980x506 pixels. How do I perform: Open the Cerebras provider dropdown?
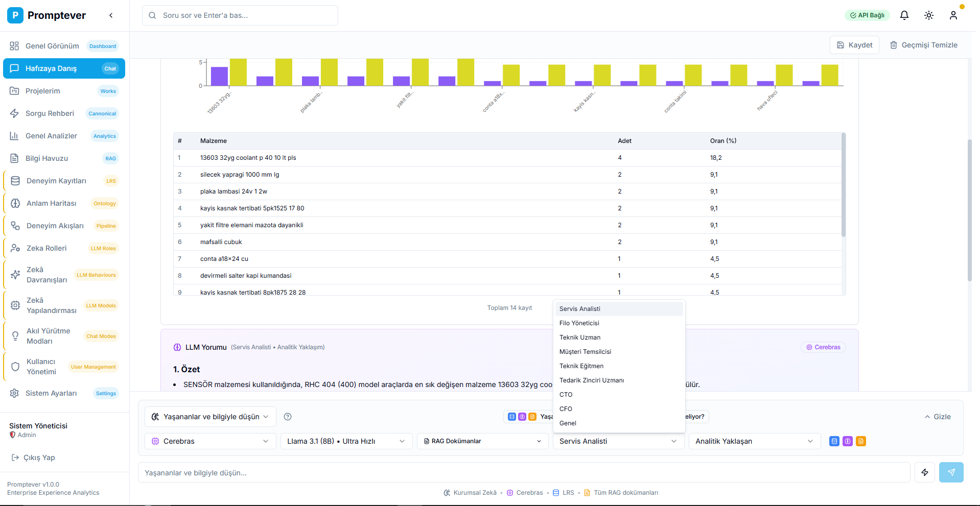point(210,441)
